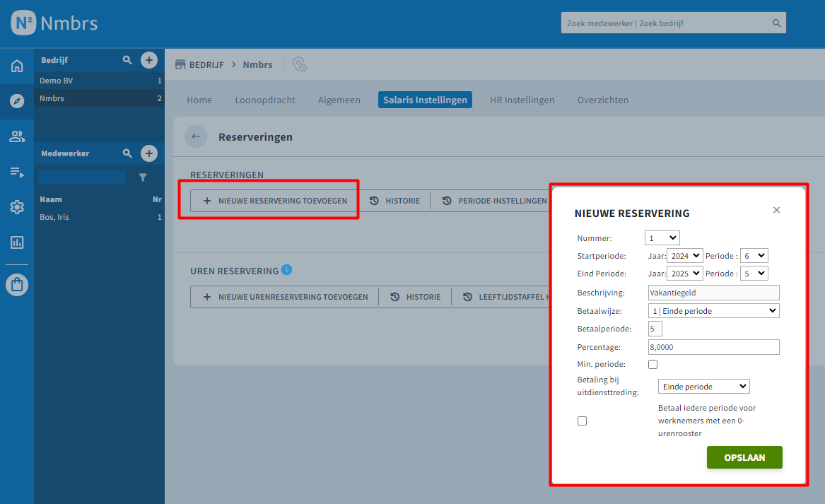Close the Nieuwe Reservering dialog
Viewport: 825px width, 504px height.
[777, 210]
